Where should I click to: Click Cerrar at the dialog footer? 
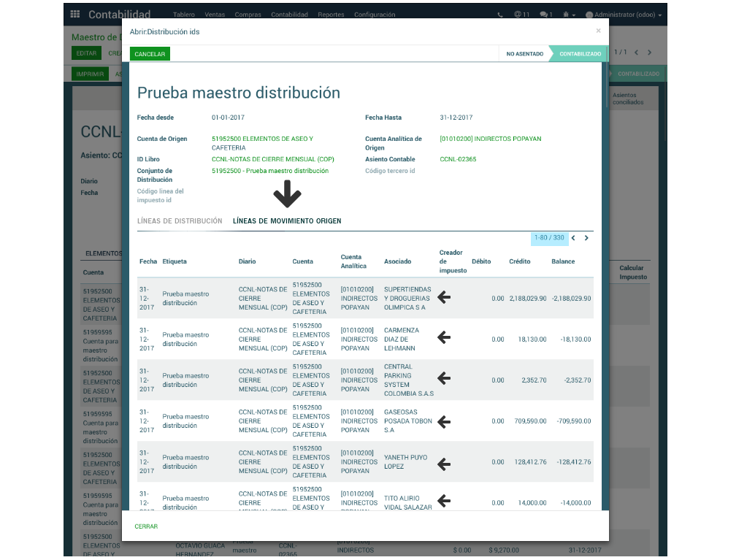tap(146, 526)
